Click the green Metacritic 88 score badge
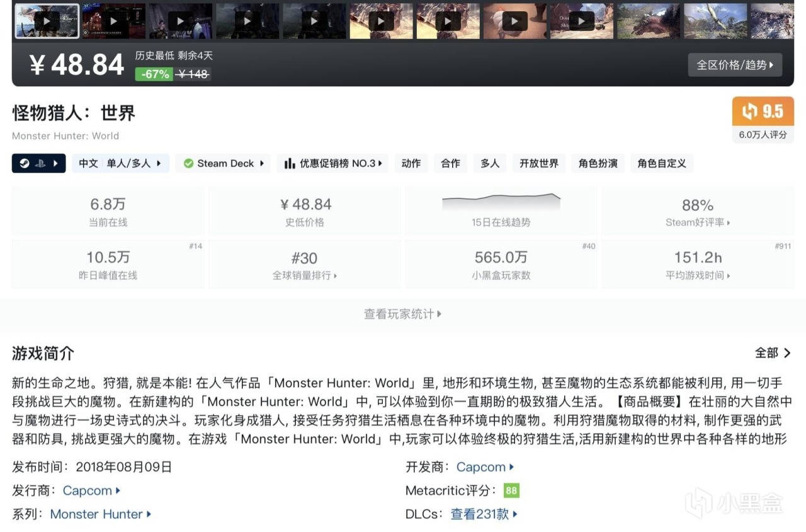Image resolution: width=806 pixels, height=532 pixels. point(511,490)
